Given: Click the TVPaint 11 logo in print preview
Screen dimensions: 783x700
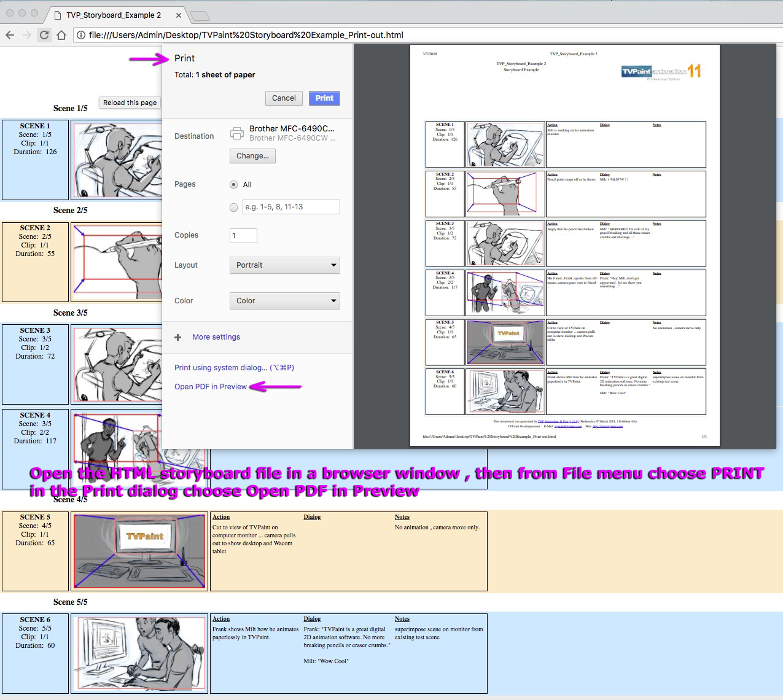Looking at the screenshot, I should point(661,71).
